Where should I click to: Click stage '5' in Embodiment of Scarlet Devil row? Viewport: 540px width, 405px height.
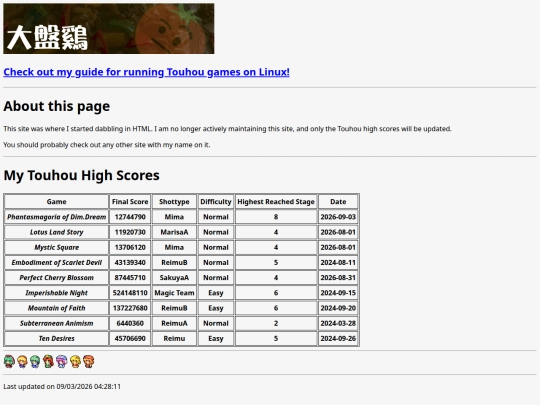pos(276,262)
